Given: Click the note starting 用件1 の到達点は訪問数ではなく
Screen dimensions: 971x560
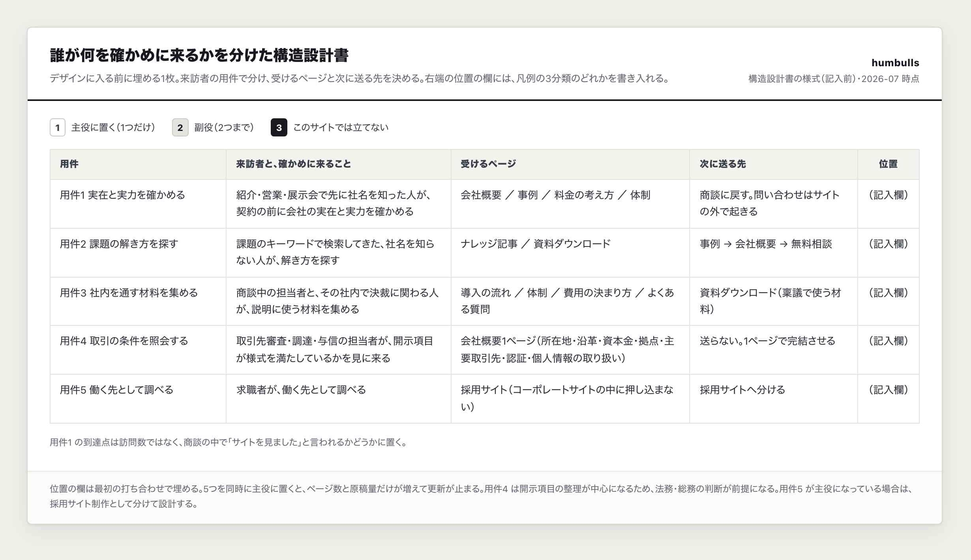Looking at the screenshot, I should [228, 442].
